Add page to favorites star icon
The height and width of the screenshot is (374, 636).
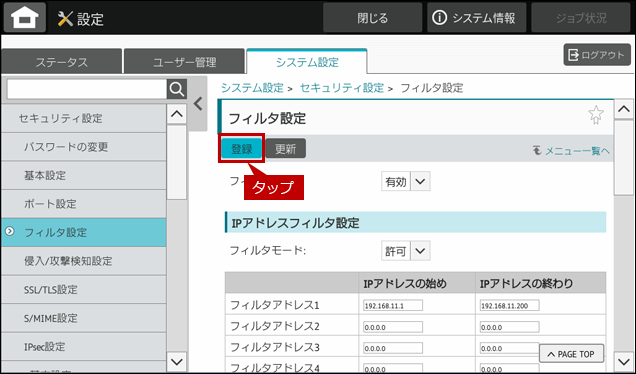click(596, 115)
